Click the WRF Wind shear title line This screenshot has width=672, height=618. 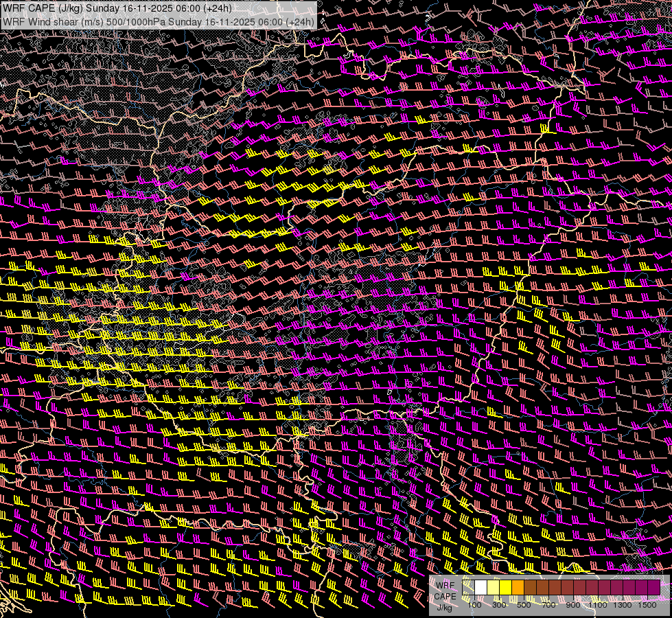click(x=159, y=21)
